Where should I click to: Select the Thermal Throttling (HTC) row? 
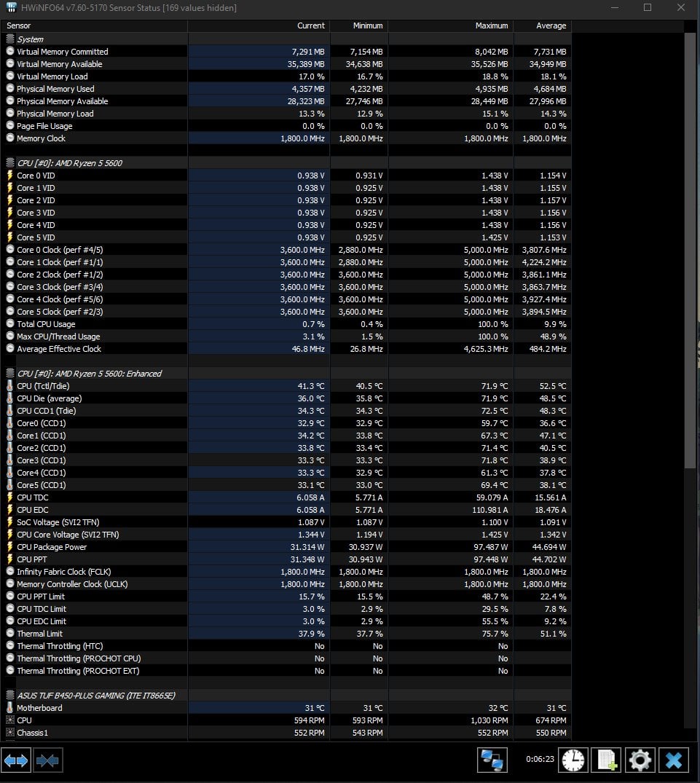286,645
